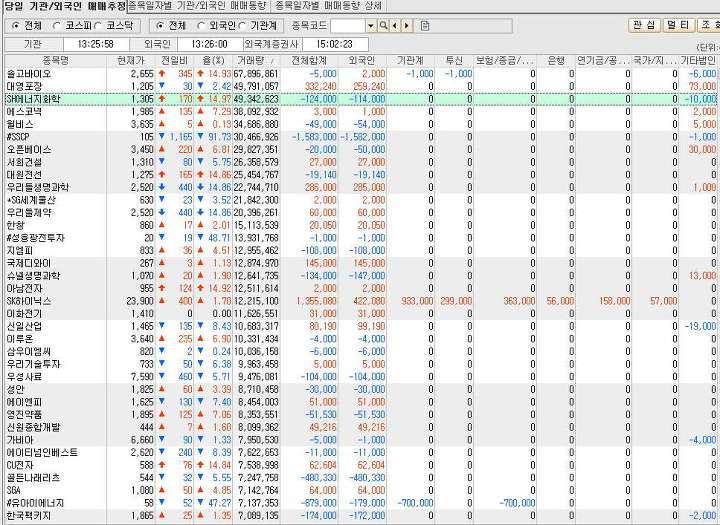Select the 코스피 market radio button
720x525 pixels.
coord(57,26)
